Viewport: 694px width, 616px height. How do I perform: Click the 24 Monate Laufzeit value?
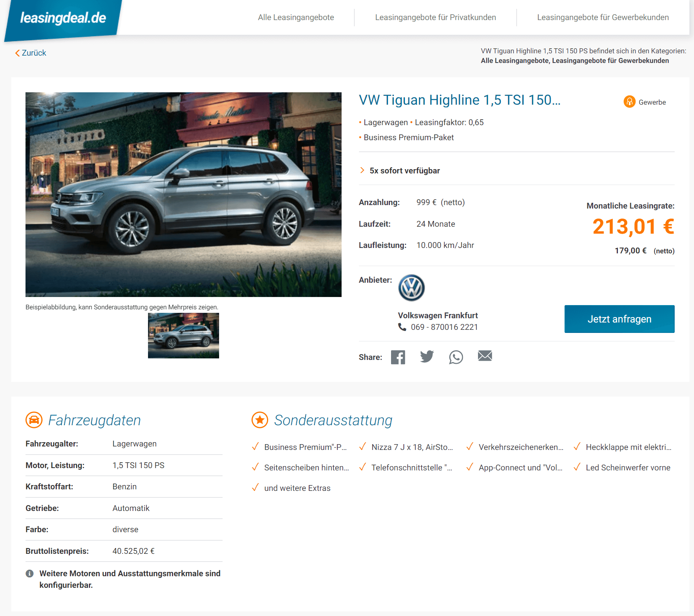point(435,224)
